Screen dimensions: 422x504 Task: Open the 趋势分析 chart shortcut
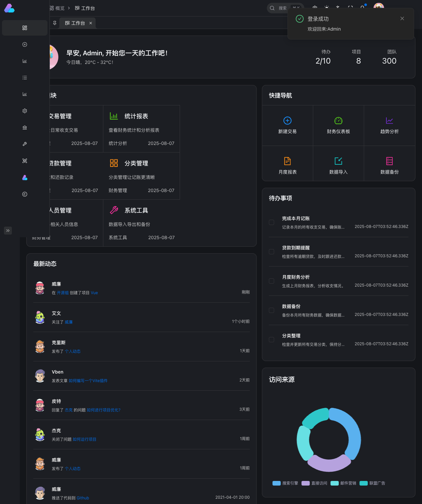389,121
